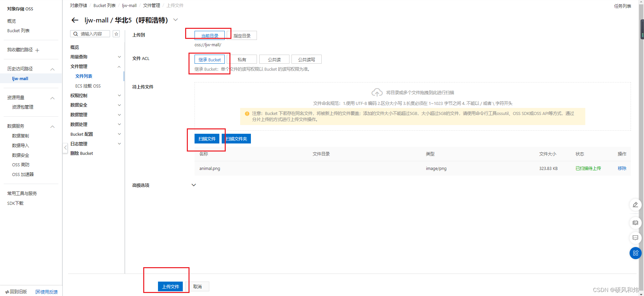Click Bucket 列表 breadcrumb link
This screenshot has height=296, width=644.
104,5
